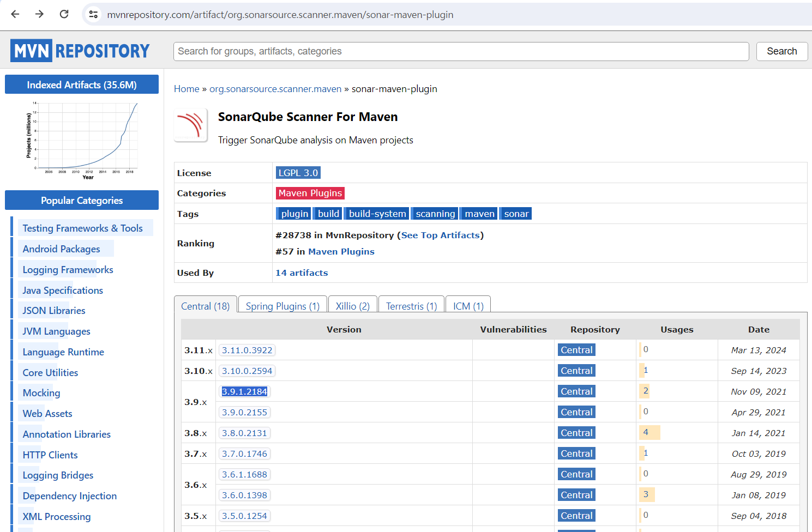Follow the Home breadcrumb link
812x532 pixels.
[187, 89]
